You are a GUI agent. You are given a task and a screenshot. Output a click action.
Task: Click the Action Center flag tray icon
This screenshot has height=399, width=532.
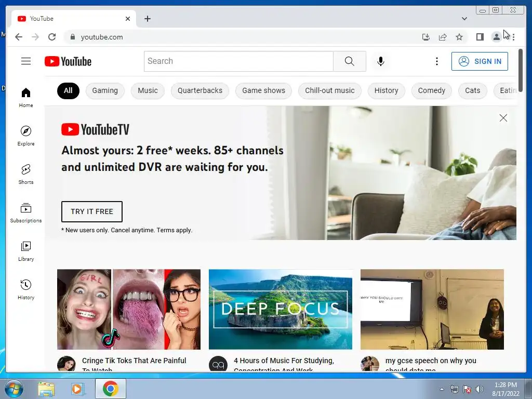[x=467, y=389]
